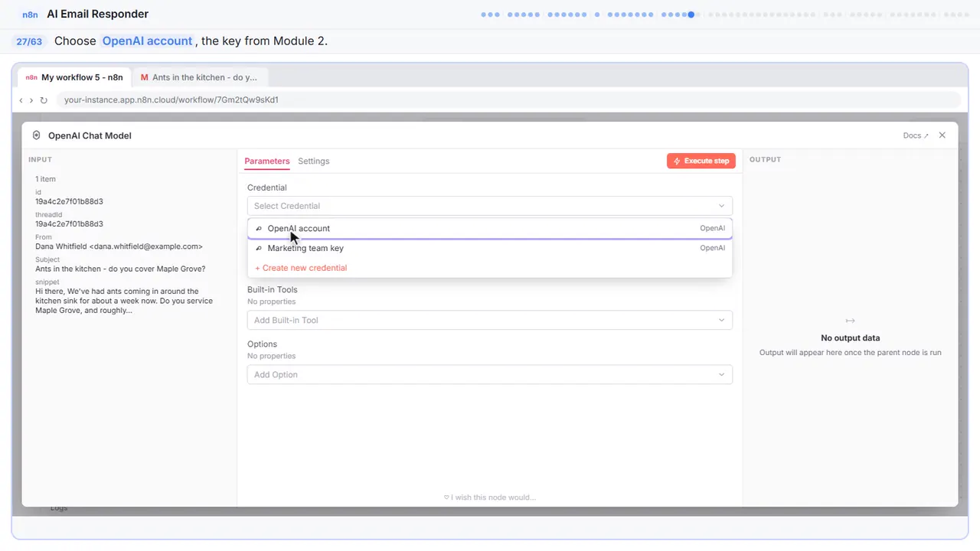
Task: Select the AI Email Responder title
Action: [x=98, y=15]
